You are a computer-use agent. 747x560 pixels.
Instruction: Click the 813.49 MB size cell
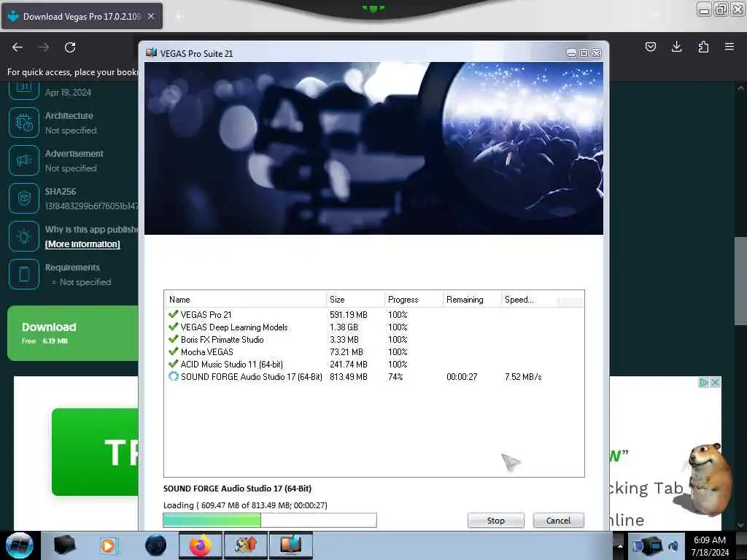[348, 377]
